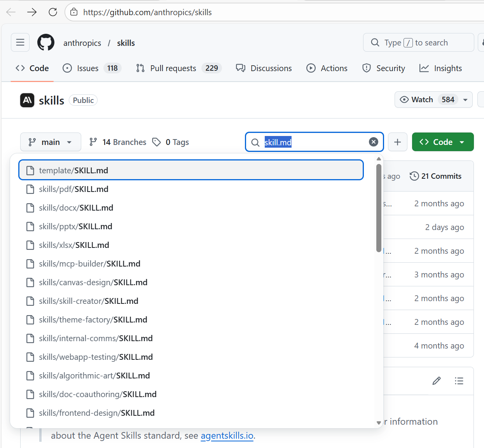Select skills/webapp-testing/SKILL.md result
484x448 pixels.
[191, 357]
